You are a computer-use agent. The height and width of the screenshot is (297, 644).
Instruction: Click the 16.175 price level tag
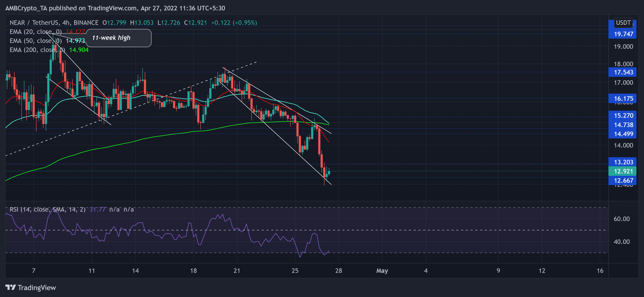pyautogui.click(x=622, y=99)
